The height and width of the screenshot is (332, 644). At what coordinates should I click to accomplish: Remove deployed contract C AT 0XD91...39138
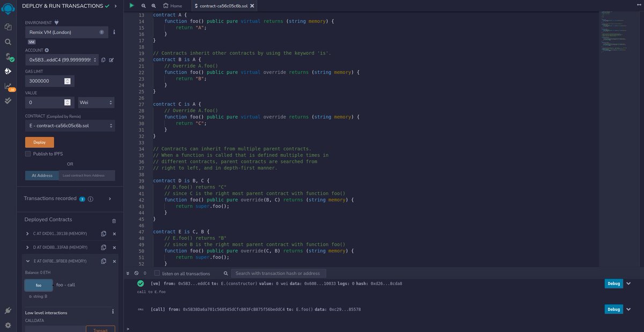click(x=114, y=234)
